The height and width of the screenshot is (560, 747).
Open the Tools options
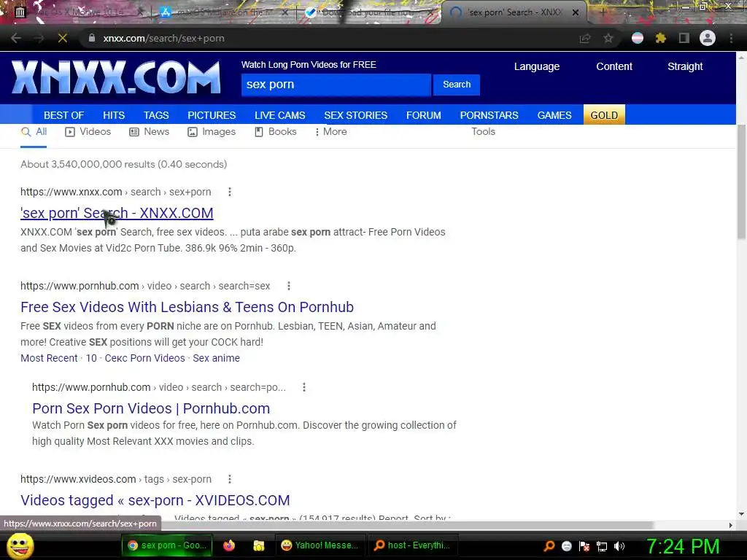pos(483,132)
